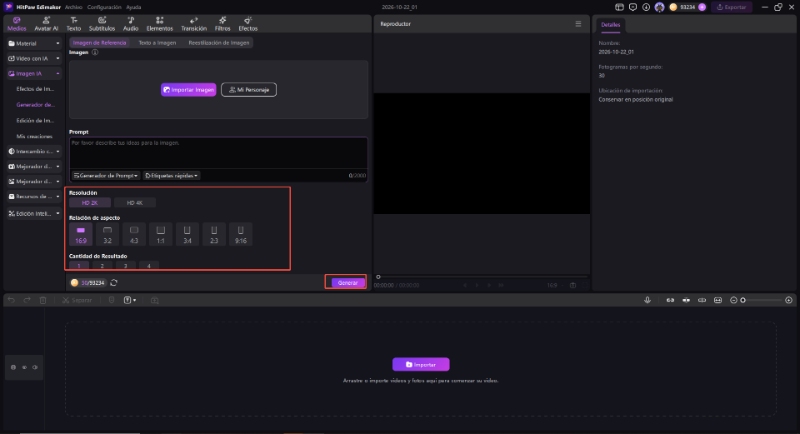The width and height of the screenshot is (800, 434).
Task: Refresh the credits counter icon
Action: (x=114, y=283)
